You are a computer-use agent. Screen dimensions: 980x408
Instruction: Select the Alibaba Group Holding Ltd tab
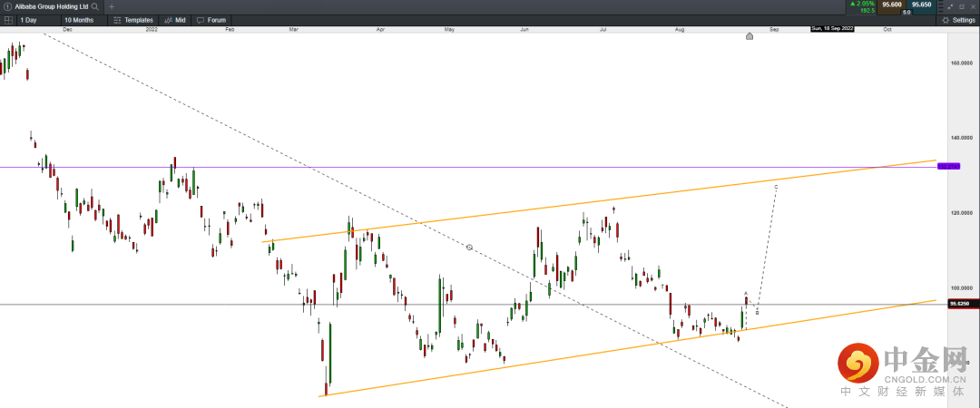coord(52,6)
